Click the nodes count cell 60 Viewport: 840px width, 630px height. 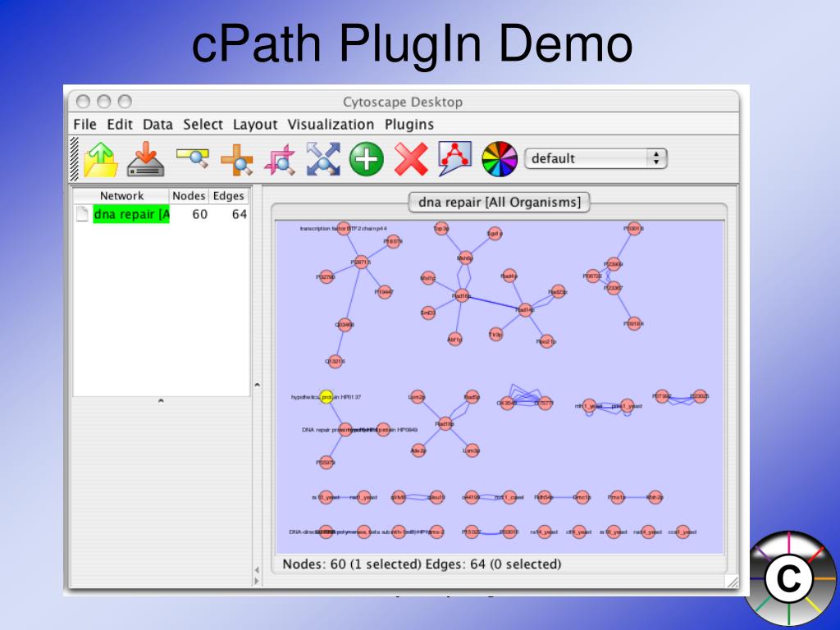[200, 214]
